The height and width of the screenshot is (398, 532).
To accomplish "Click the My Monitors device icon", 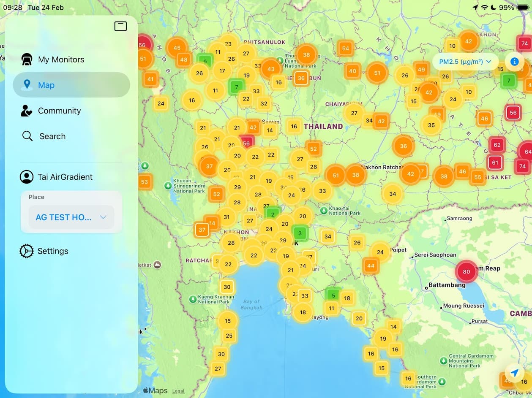I will [27, 60].
